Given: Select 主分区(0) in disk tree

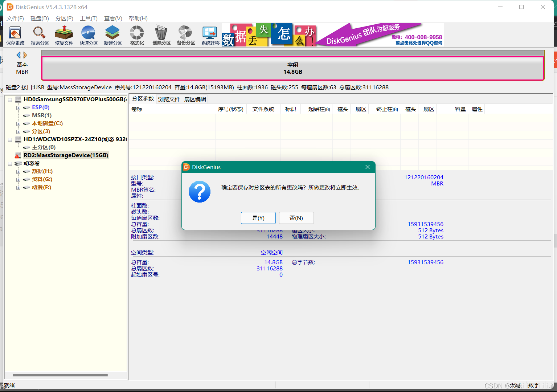Looking at the screenshot, I should (x=44, y=147).
